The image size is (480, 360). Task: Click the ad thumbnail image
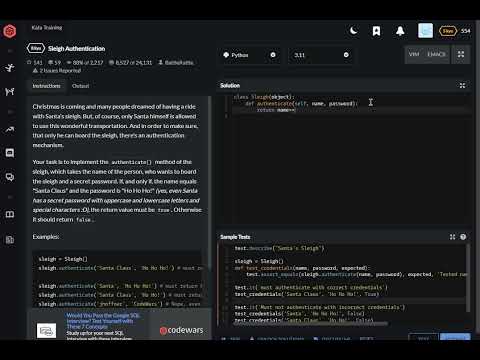[46, 330]
